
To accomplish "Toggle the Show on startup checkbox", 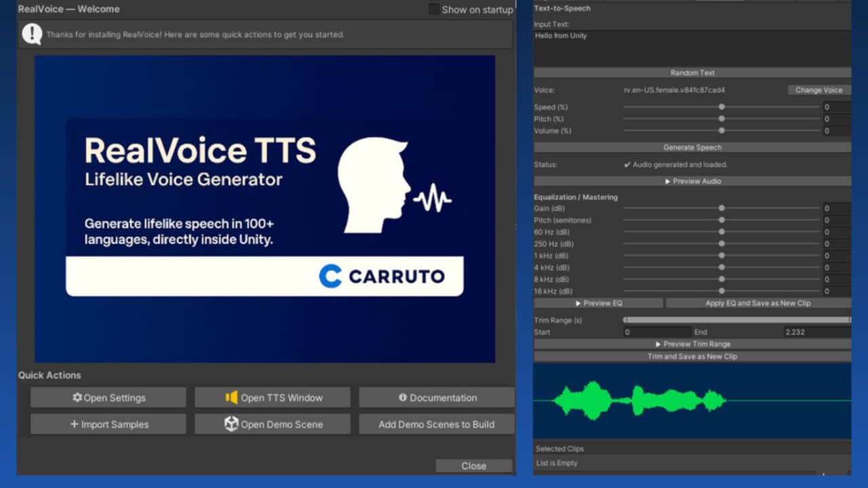I will coord(434,9).
